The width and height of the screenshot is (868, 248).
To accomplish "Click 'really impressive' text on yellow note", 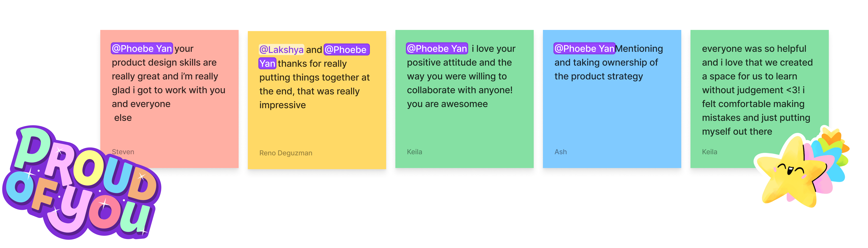I will point(309,98).
